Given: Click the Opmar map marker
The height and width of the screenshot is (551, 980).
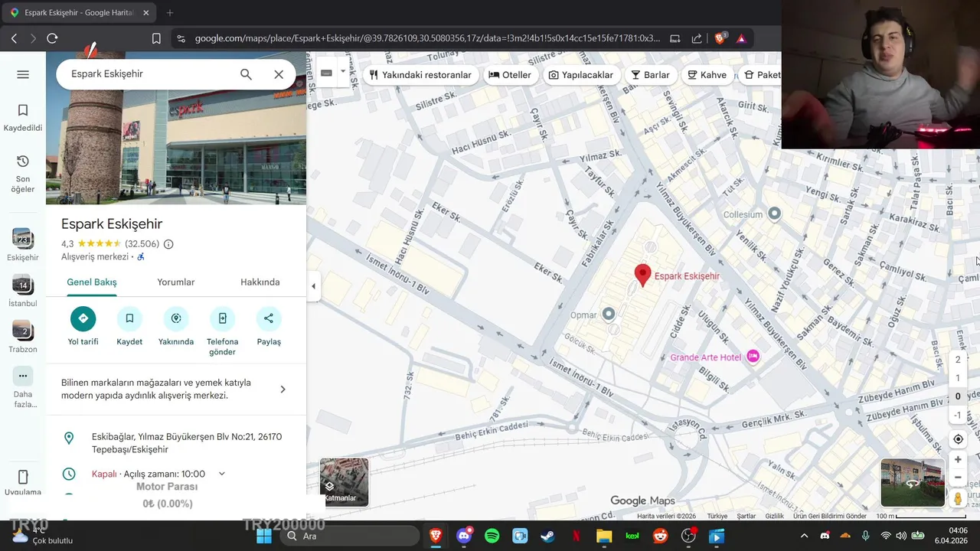Looking at the screenshot, I should click(609, 314).
